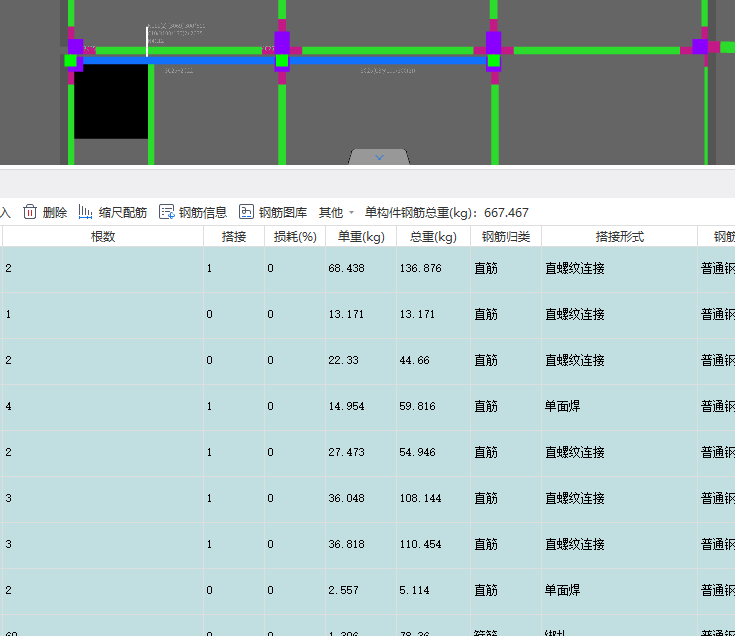The image size is (735, 638).
Task: Click the 根数 cell 4 in the 14.954 row
Action: click(103, 406)
